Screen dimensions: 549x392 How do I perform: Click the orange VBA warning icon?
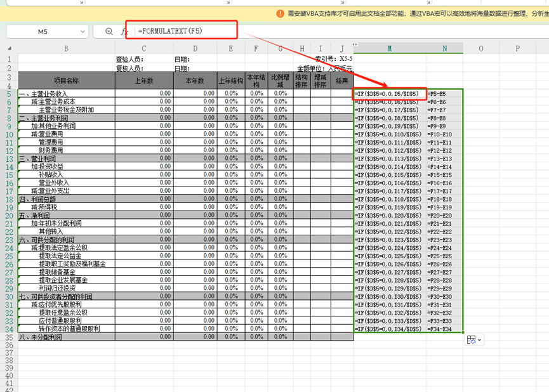280,14
